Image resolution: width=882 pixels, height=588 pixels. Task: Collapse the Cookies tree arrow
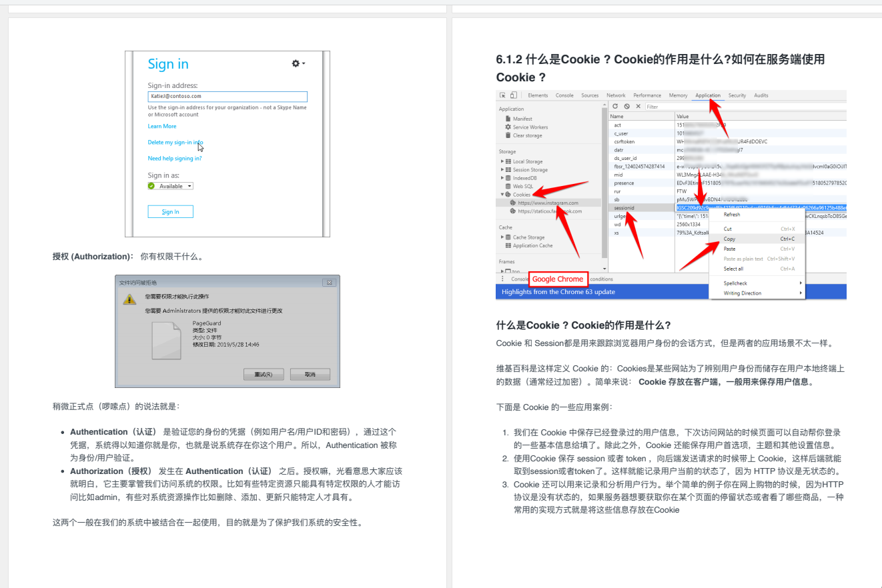click(x=502, y=195)
